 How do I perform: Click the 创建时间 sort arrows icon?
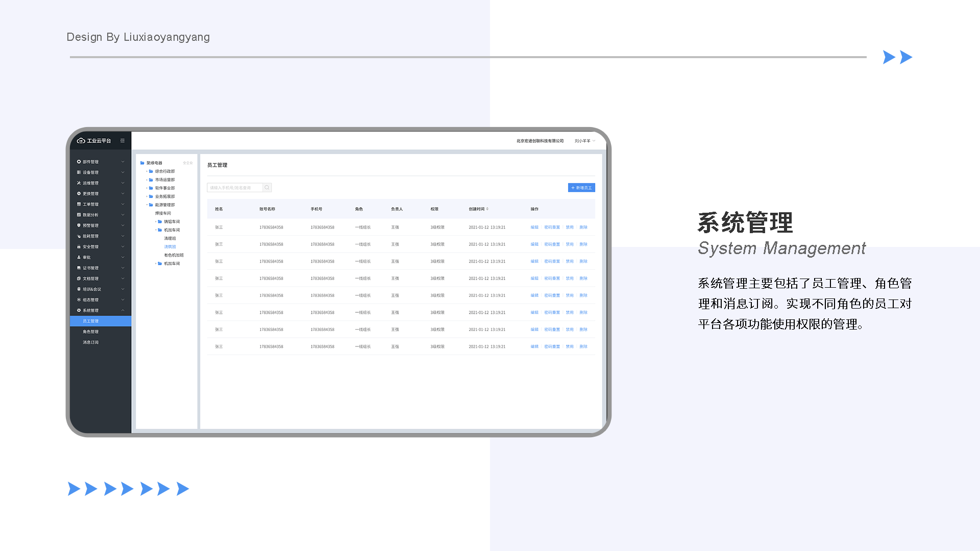click(x=487, y=209)
